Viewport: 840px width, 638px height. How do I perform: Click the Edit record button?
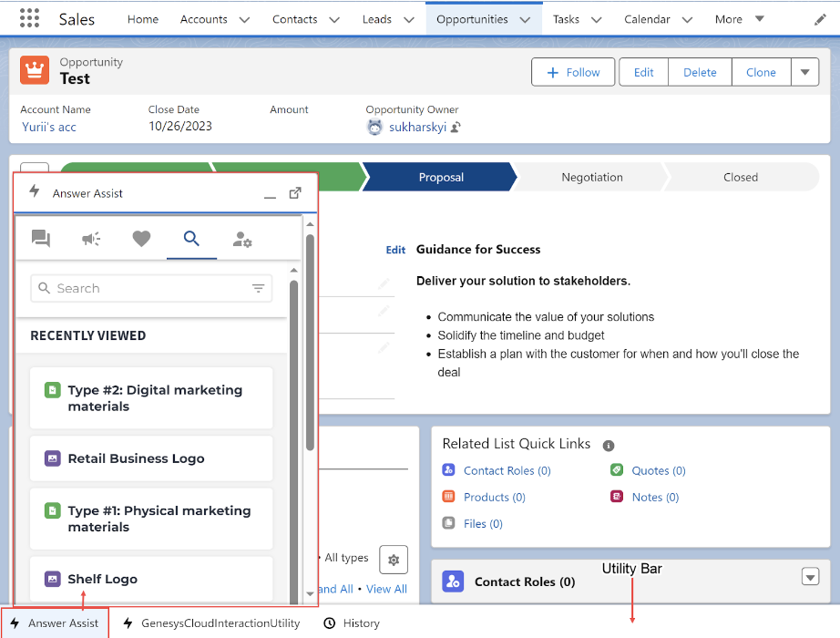(x=644, y=72)
